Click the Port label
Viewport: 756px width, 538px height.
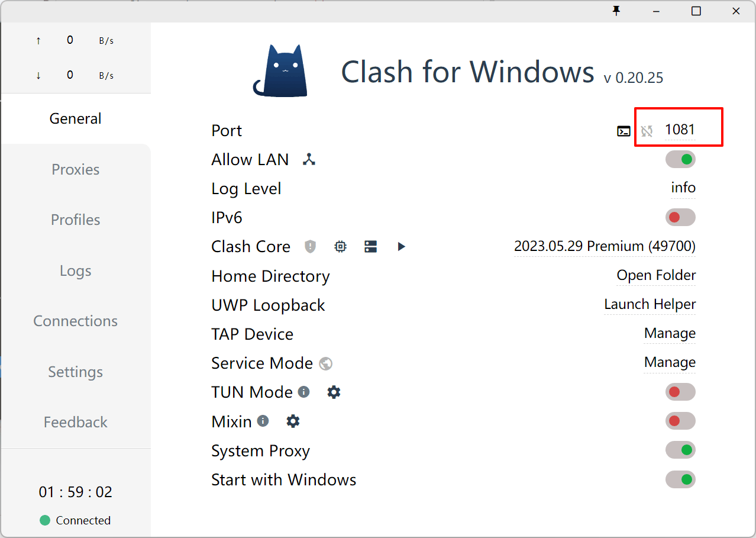227,131
